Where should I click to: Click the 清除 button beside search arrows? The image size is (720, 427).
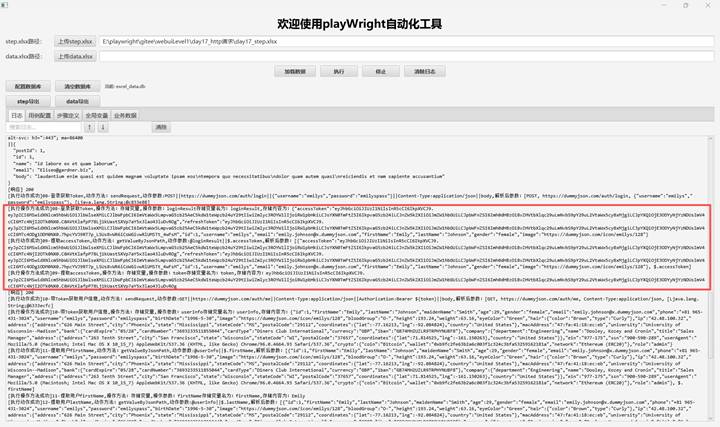click(161, 127)
